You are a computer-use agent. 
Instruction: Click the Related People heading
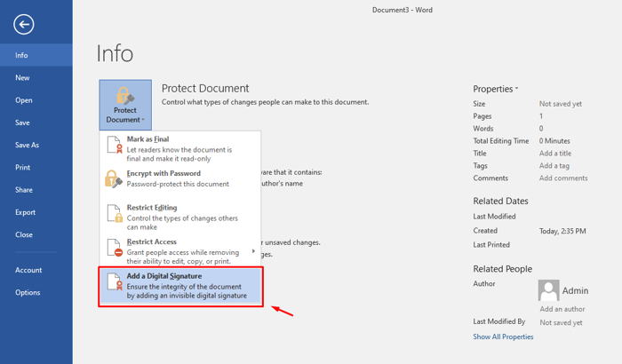[x=503, y=269]
